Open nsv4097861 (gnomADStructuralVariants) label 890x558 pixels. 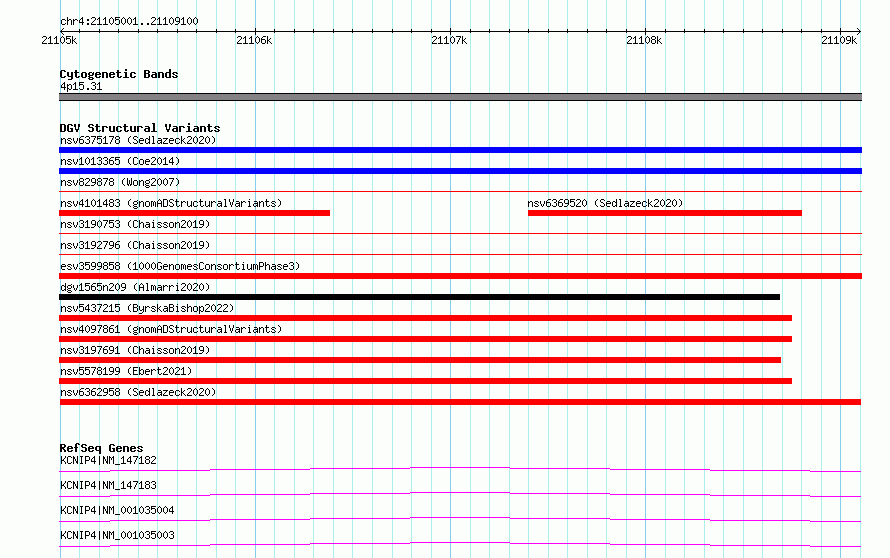pos(171,329)
